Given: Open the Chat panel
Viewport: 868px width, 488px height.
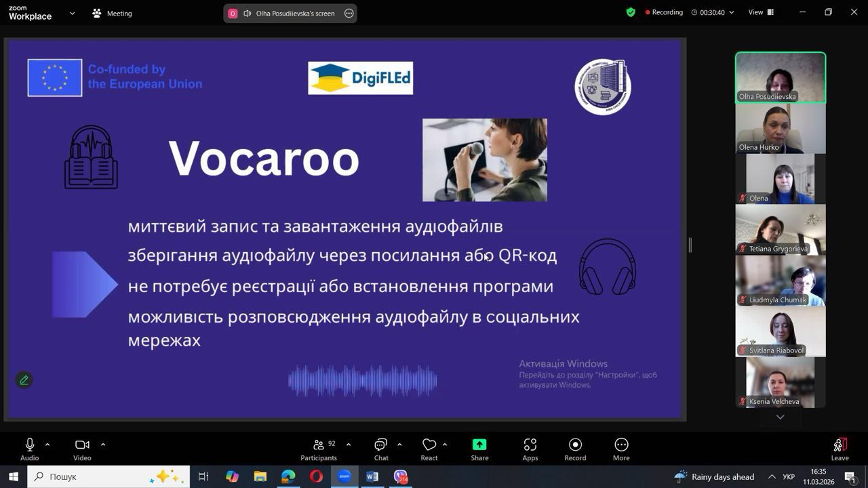Looking at the screenshot, I should (x=381, y=449).
